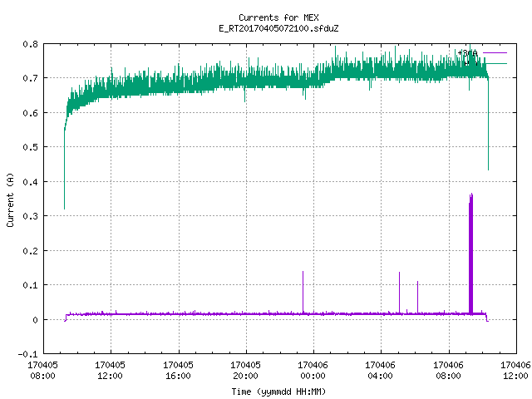This screenshot has width=532, height=399.
Task: Click the y-axis tick label 0.8
Action: click(30, 44)
